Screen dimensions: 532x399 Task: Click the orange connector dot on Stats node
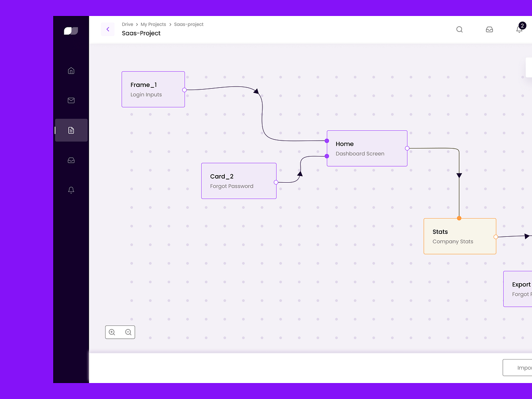pyautogui.click(x=459, y=218)
